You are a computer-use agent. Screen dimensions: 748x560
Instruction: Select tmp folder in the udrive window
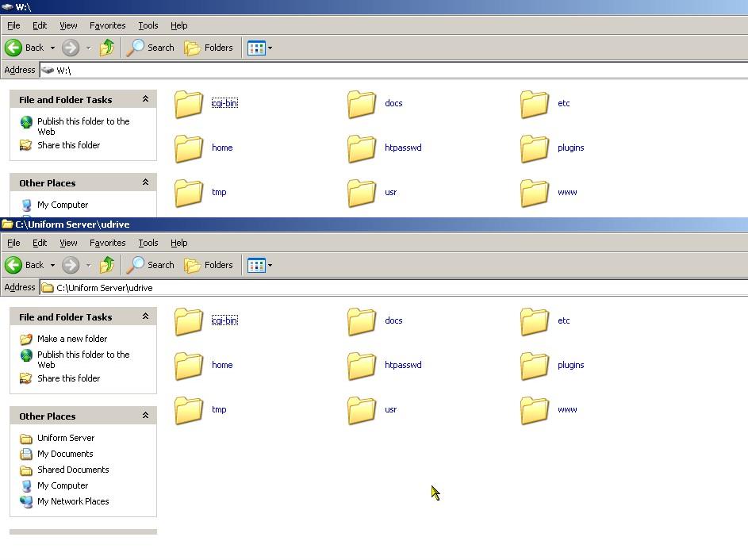tap(201, 409)
